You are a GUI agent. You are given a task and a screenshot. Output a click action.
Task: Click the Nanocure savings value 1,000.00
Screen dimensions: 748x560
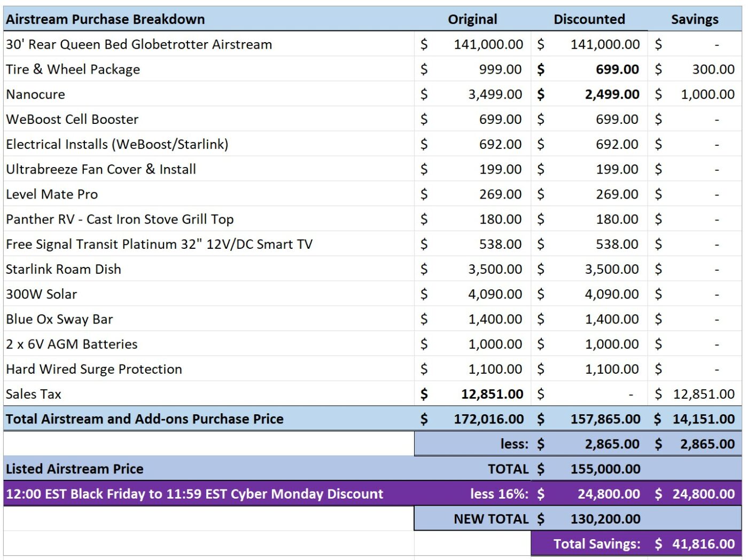click(707, 94)
